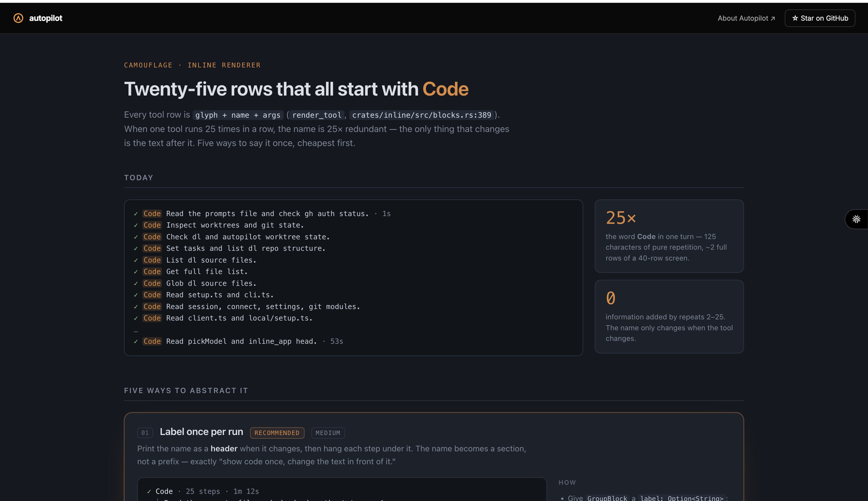Viewport: 868px width, 501px height.
Task: Click the row 'Get full file list.'
Action: pos(191,271)
